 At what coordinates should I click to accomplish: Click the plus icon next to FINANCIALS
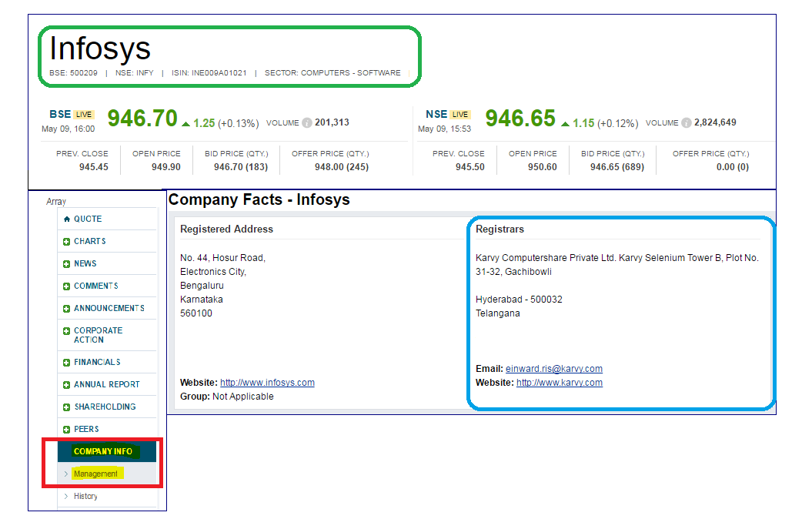click(66, 363)
